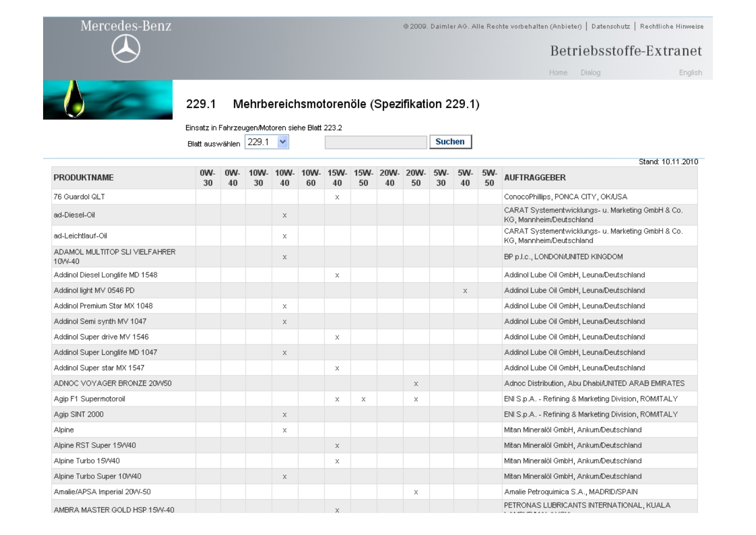Click the 5W-40 mark for Addinol light
This screenshot has height=535, width=756.
465,291
